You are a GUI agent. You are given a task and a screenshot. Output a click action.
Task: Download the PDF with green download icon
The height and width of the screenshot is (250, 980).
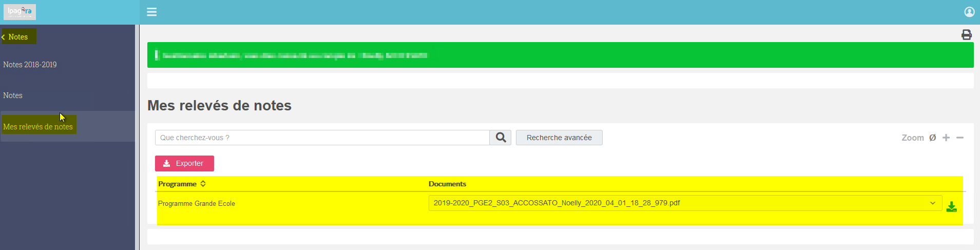click(x=951, y=206)
